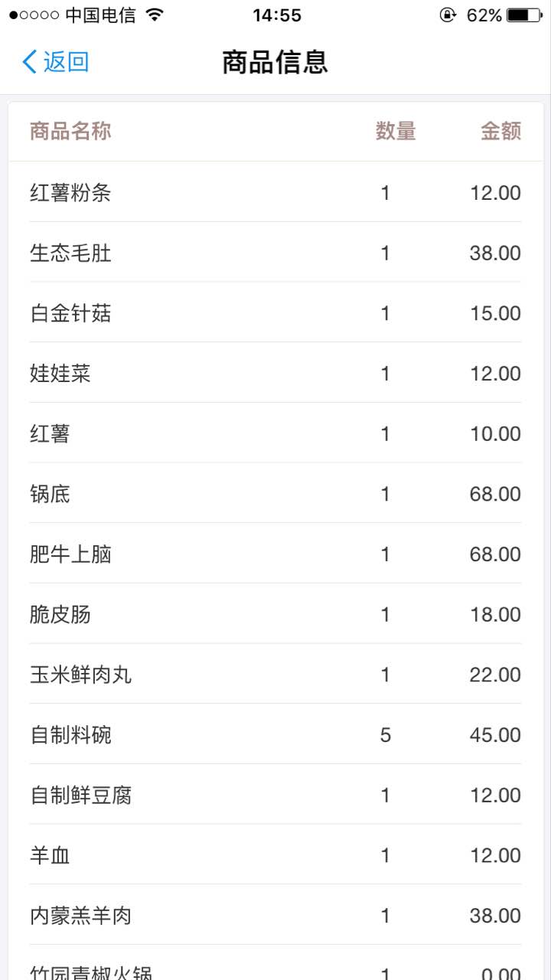Select the 生态毛肚 item row
The image size is (551, 980).
pyautogui.click(x=275, y=253)
